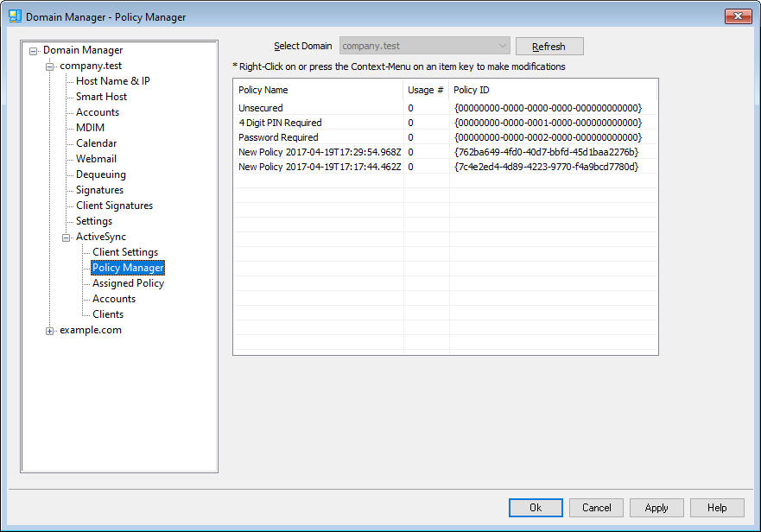Open Client Settings under ActiveSync
The width and height of the screenshot is (761, 532).
click(x=125, y=252)
